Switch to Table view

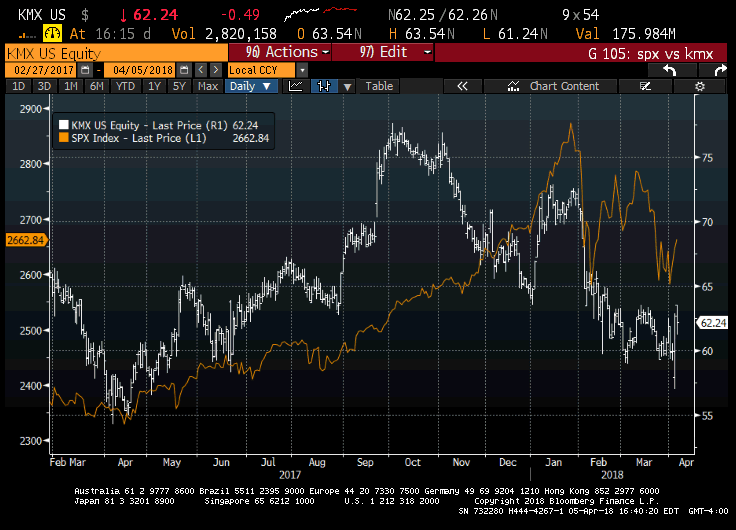tap(379, 86)
